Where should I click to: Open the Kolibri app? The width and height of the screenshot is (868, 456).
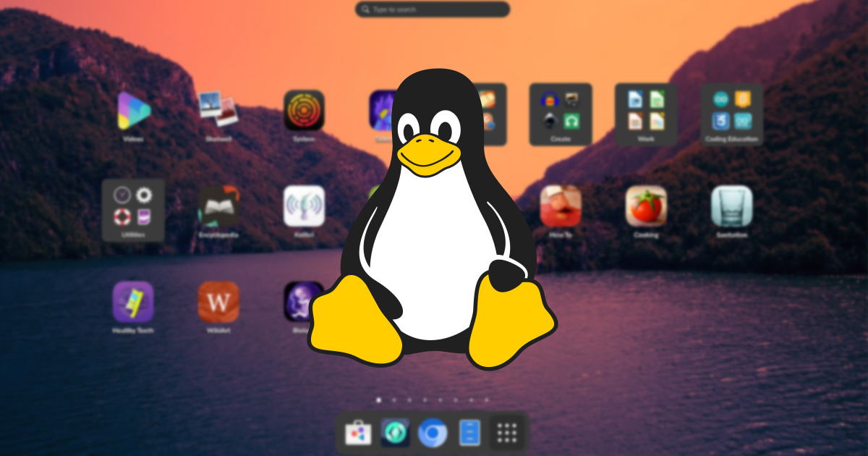[x=304, y=206]
